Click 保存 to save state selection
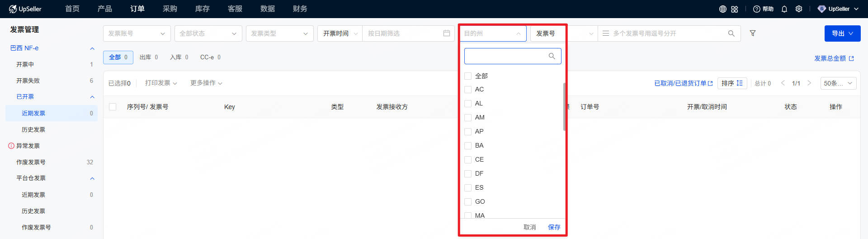Viewport: 868px width, 239px height. [554, 227]
